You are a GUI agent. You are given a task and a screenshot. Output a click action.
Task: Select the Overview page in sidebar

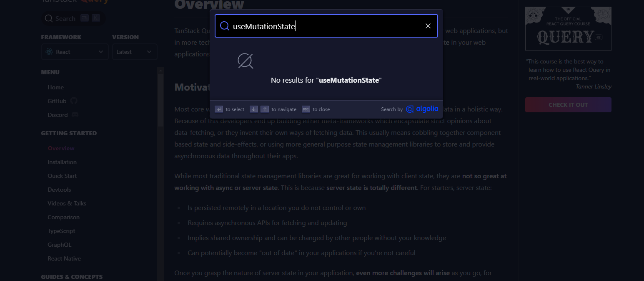pos(61,148)
